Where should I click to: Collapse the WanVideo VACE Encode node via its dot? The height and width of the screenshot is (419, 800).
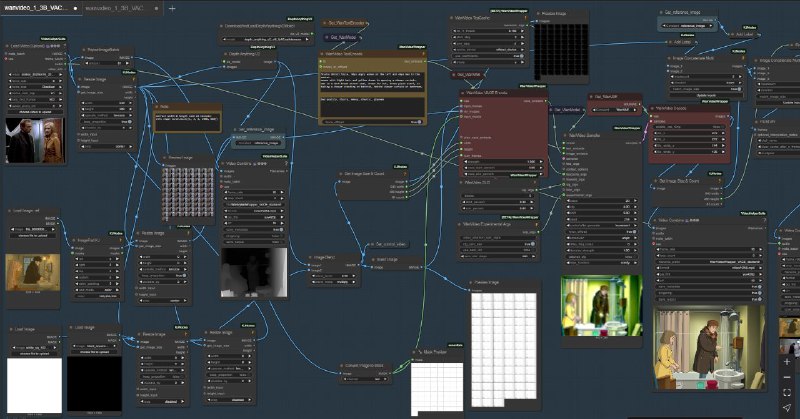(463, 93)
